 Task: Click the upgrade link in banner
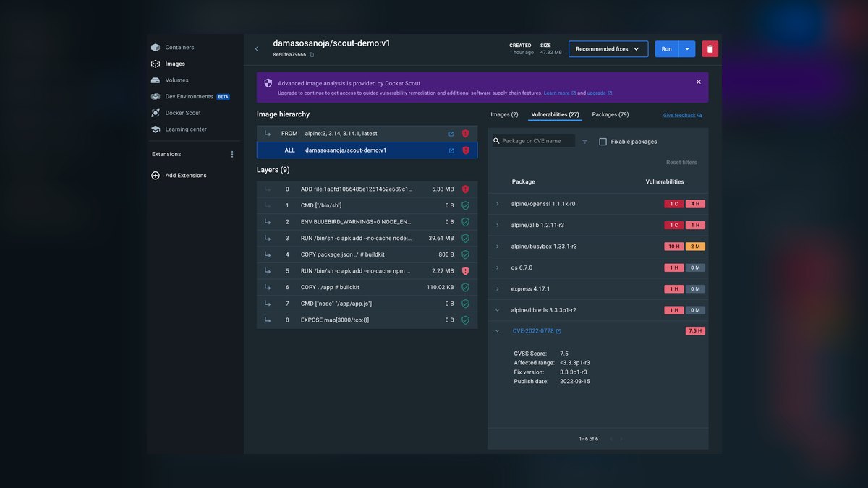[599, 93]
